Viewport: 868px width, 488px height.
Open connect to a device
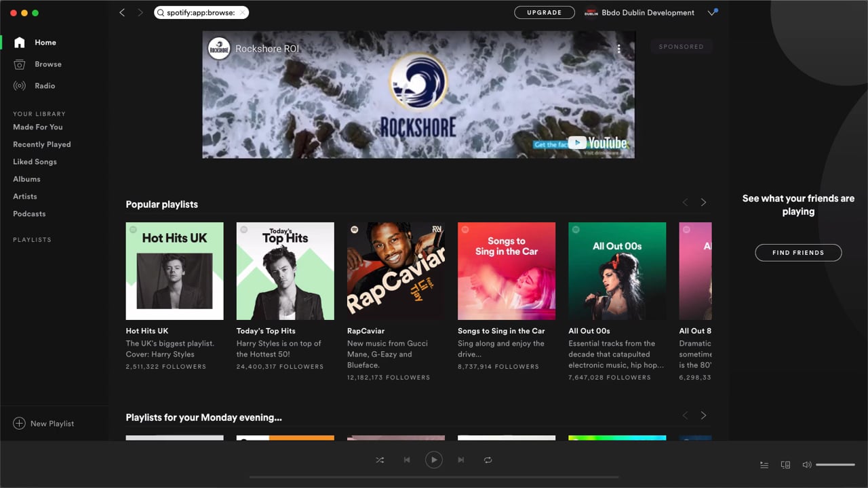[785, 465]
